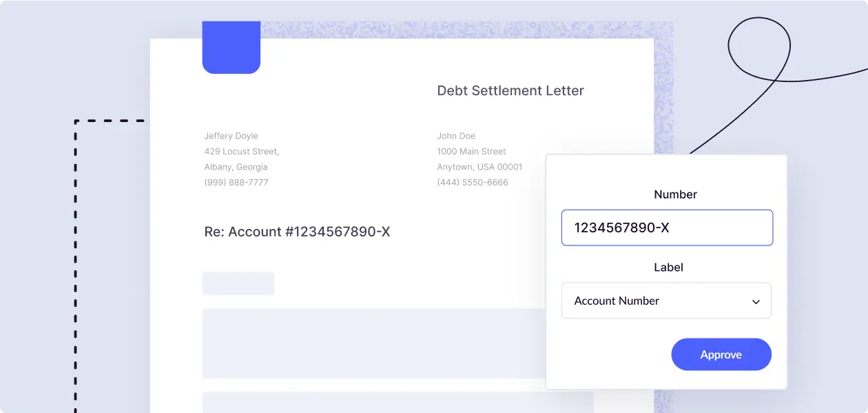Image resolution: width=868 pixels, height=413 pixels.
Task: Click the large shaded paragraph placeholder block
Action: pyautogui.click(x=375, y=343)
